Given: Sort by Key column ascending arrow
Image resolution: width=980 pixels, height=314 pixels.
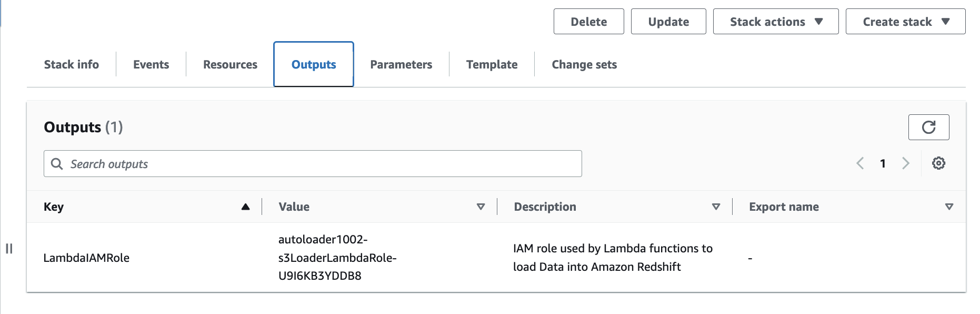Looking at the screenshot, I should point(245,207).
